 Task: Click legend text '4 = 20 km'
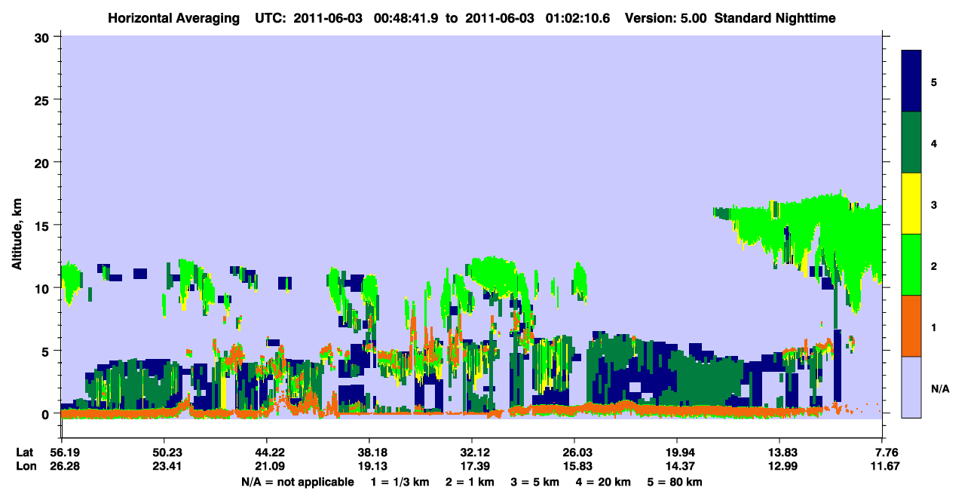pyautogui.click(x=604, y=481)
